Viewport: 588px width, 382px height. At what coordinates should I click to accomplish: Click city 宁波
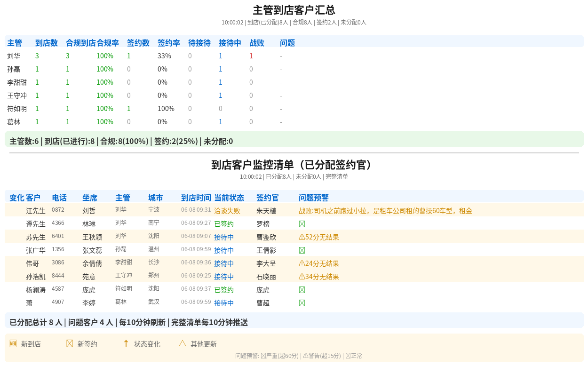154,209
